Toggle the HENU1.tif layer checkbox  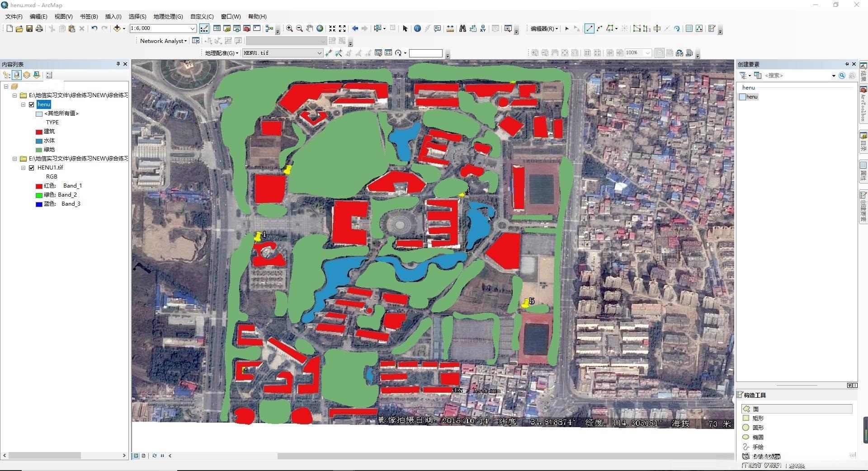32,168
